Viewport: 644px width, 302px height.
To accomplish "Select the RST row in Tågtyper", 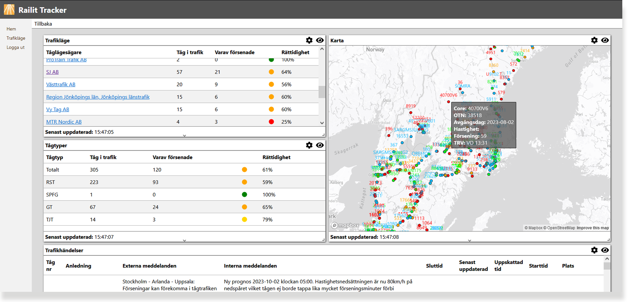I will point(184,182).
